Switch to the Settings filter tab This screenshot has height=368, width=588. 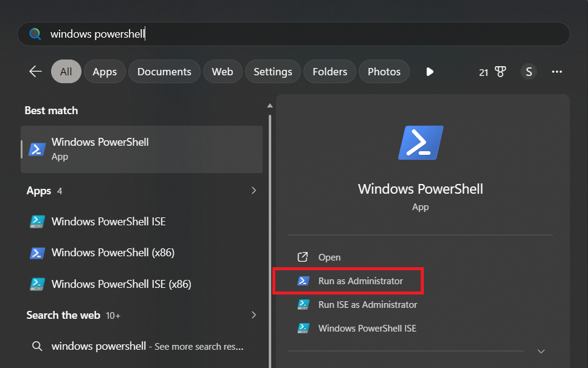[x=272, y=72]
